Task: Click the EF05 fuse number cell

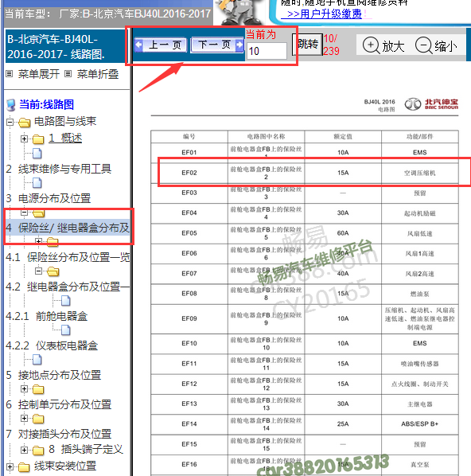Action: 189,233
